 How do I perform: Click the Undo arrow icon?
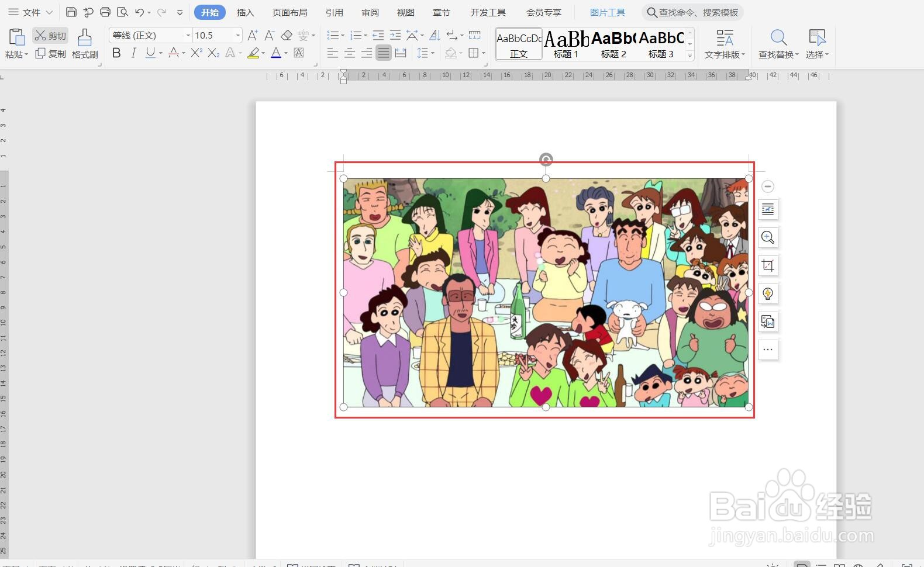tap(139, 12)
